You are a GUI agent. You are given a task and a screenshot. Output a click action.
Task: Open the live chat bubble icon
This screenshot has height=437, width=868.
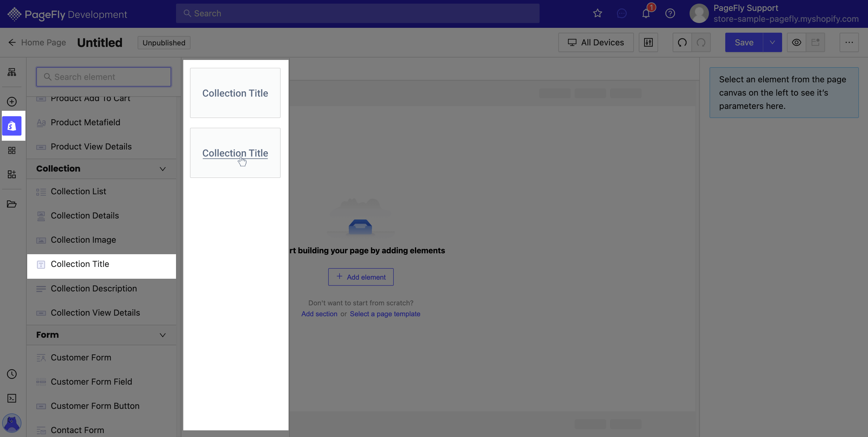pyautogui.click(x=622, y=14)
